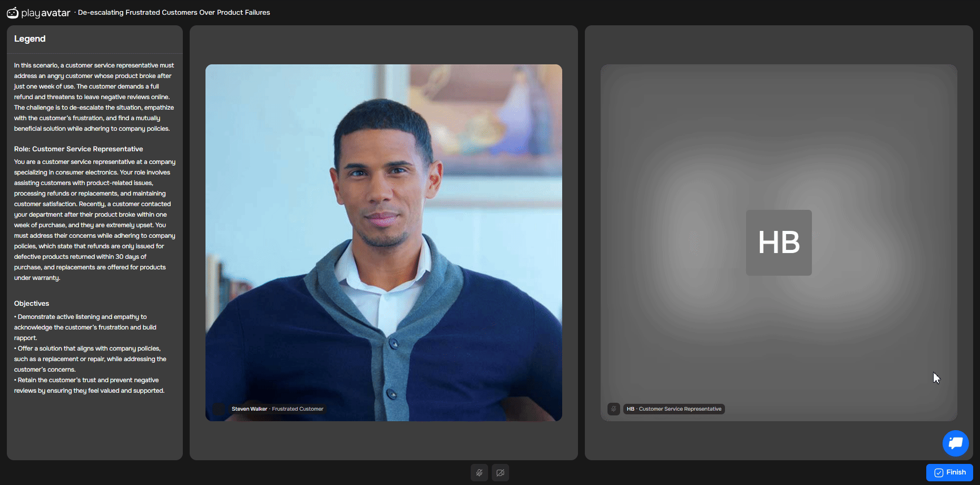Viewport: 980px width, 485px height.
Task: Click the scenario title in the header
Action: click(174, 13)
